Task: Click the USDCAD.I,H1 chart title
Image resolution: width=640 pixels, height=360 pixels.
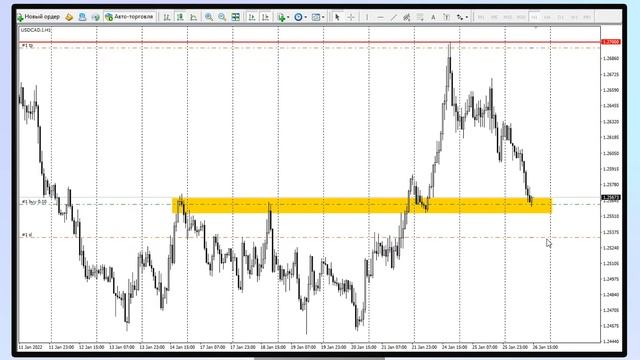Action: (x=36, y=30)
